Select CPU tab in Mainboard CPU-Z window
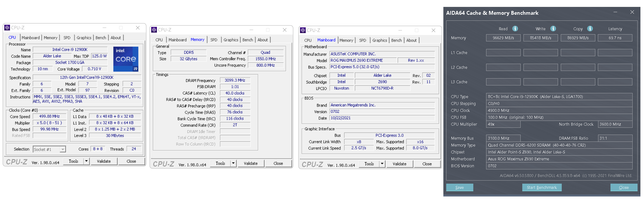This screenshot has height=201, width=644. coord(308,40)
